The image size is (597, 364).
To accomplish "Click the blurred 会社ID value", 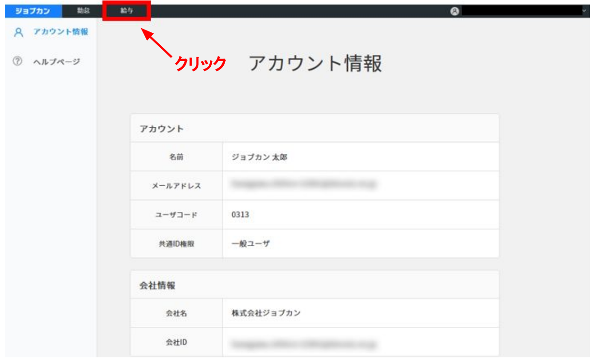I will pos(303,343).
